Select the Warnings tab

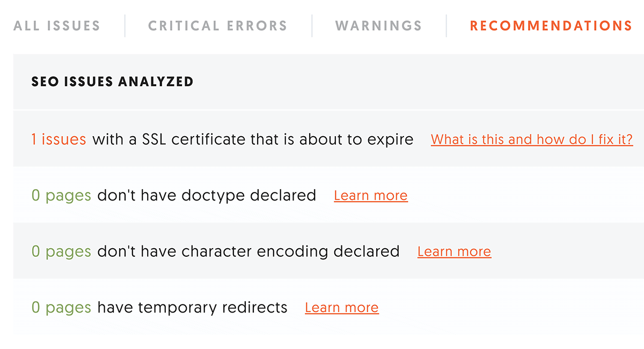[378, 26]
